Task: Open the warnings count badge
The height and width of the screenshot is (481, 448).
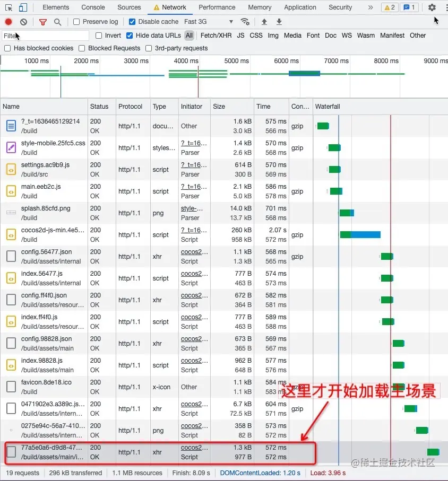Action: [x=390, y=7]
